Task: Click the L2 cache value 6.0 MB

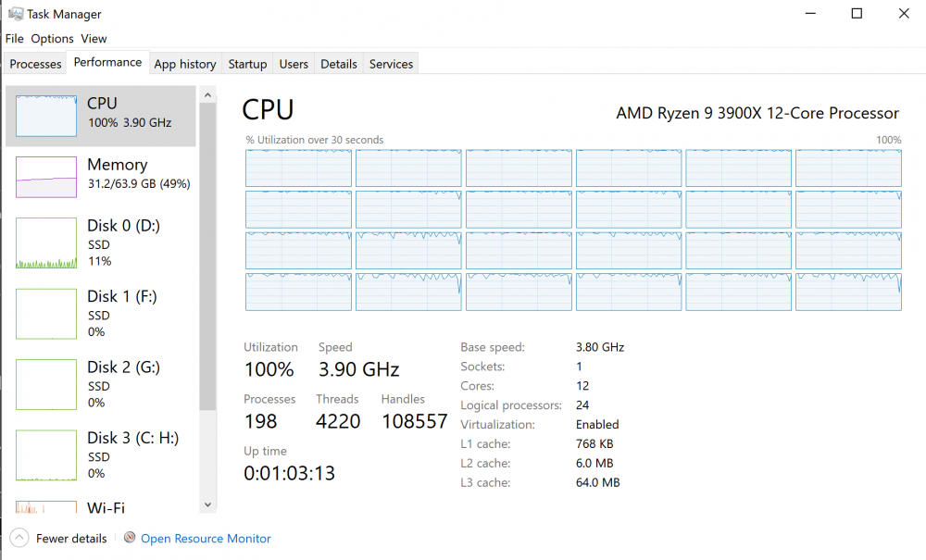Action: (x=594, y=463)
